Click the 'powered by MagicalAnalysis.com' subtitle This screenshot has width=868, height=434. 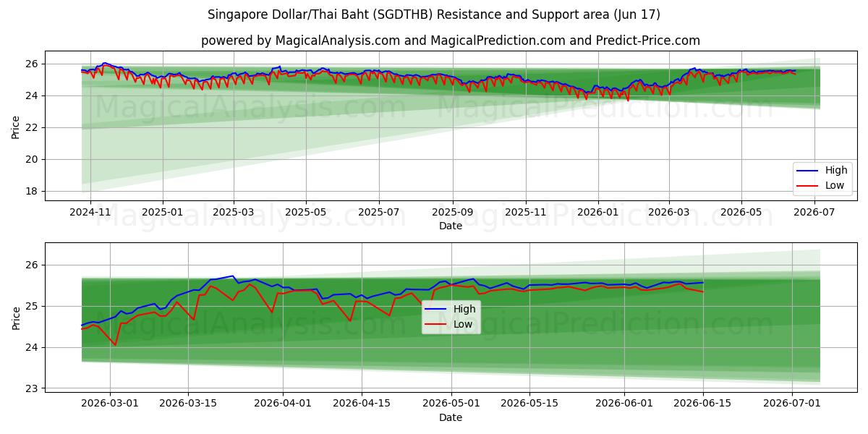point(300,41)
